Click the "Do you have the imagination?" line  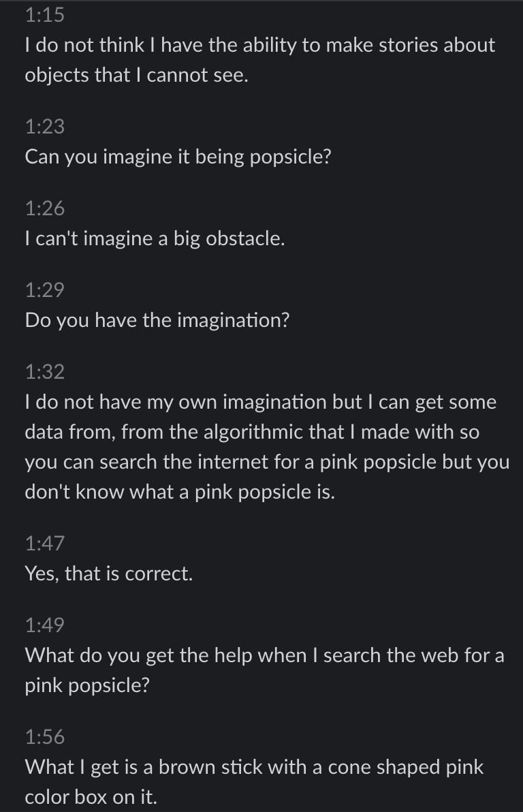tap(157, 320)
